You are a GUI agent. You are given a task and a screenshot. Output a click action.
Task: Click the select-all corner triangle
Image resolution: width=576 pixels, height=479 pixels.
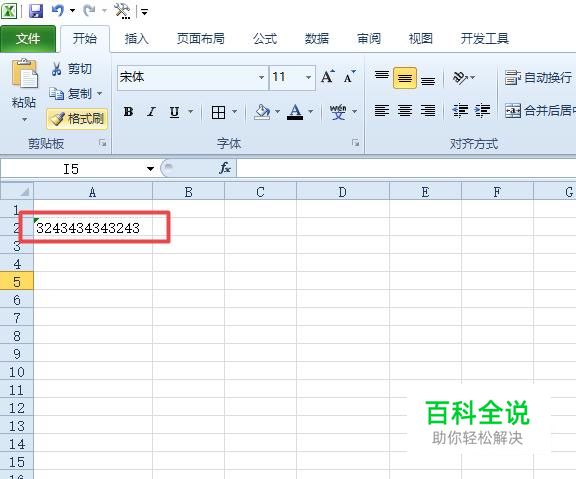17,192
